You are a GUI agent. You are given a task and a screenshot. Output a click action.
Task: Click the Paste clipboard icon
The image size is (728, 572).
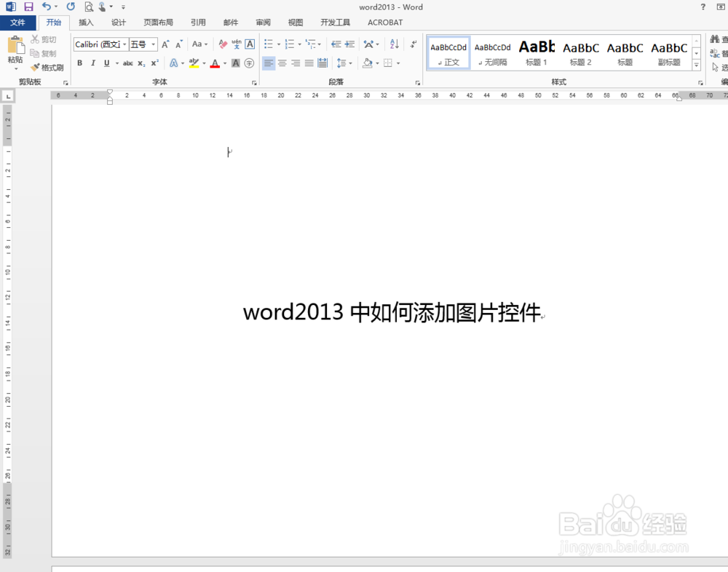15,46
